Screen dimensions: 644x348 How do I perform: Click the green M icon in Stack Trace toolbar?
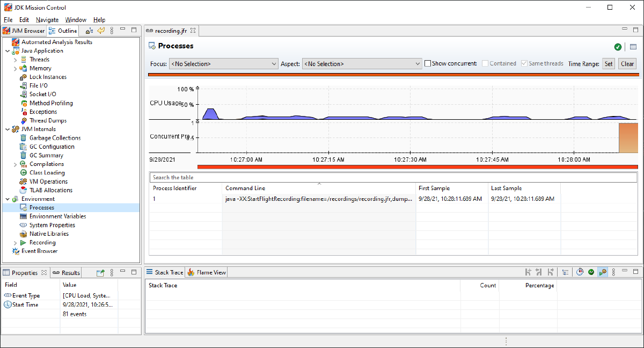pos(591,272)
